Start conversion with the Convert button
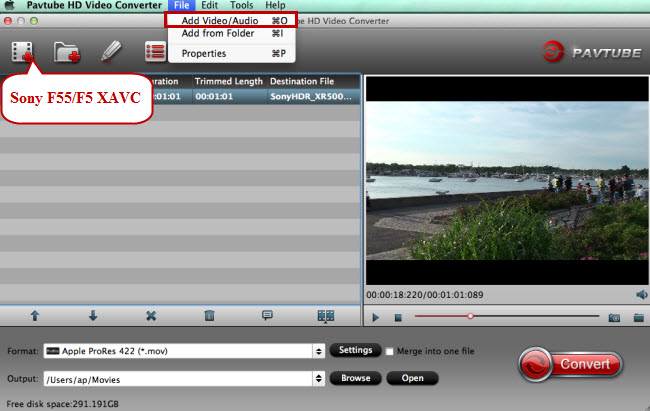Viewport: 650px width, 411px height. [571, 365]
